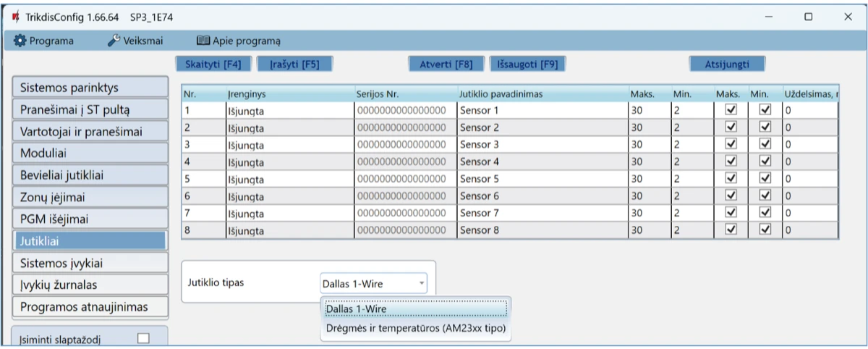
Task: Toggle the Maks. checkbox for Sensor 1
Action: click(731, 109)
